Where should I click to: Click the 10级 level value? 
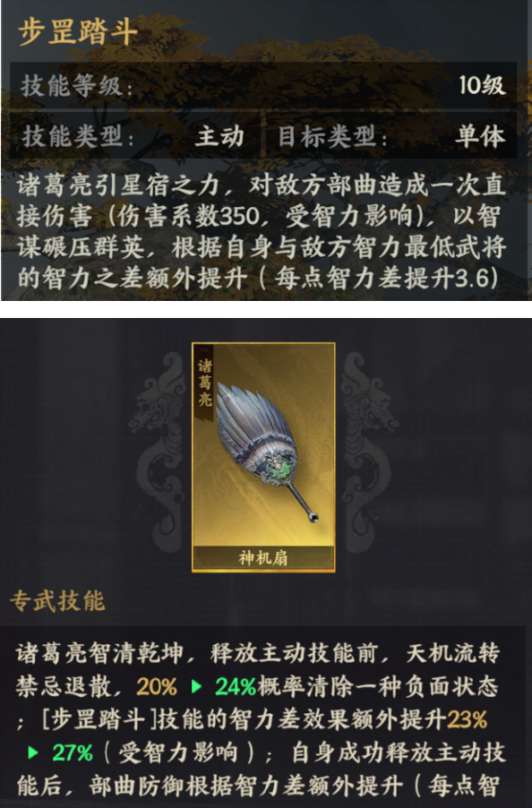[482, 85]
